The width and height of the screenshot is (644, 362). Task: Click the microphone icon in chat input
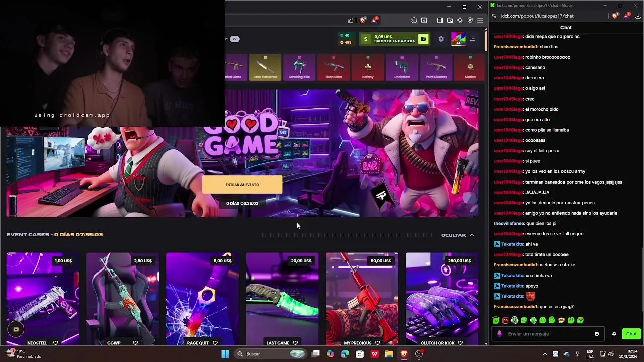pyautogui.click(x=499, y=334)
